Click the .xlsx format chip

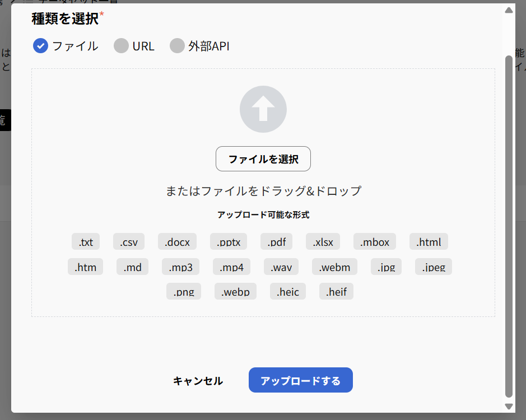pos(322,241)
